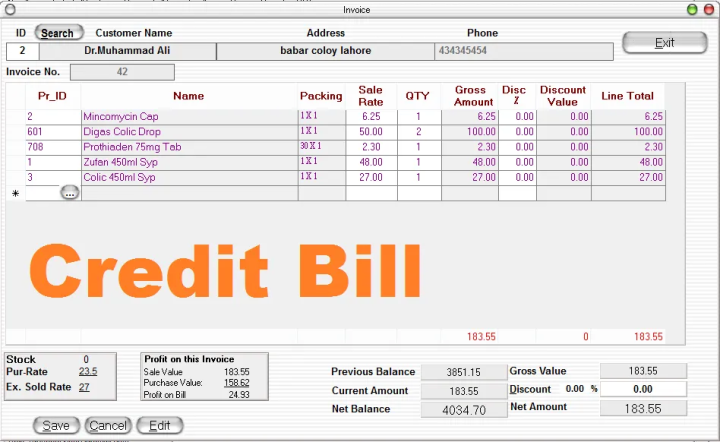Click the Sale Rate column header
The height and width of the screenshot is (442, 720).
[371, 96]
